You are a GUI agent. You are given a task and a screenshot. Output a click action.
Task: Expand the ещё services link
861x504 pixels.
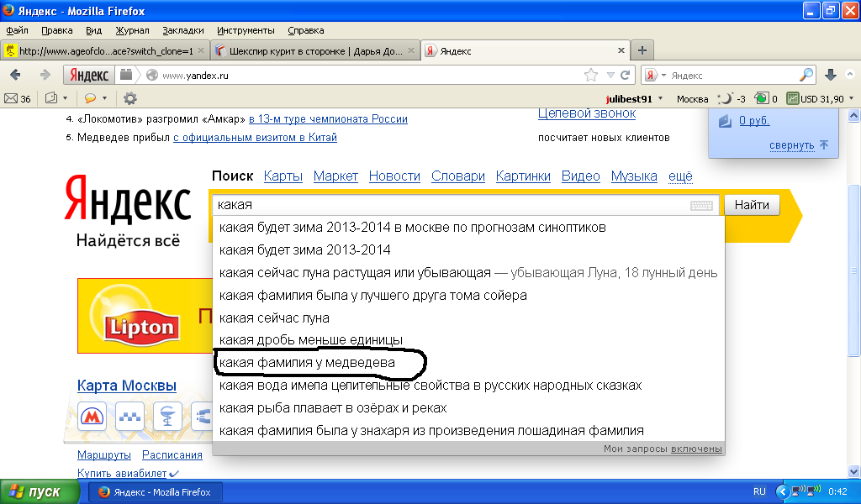[680, 176]
